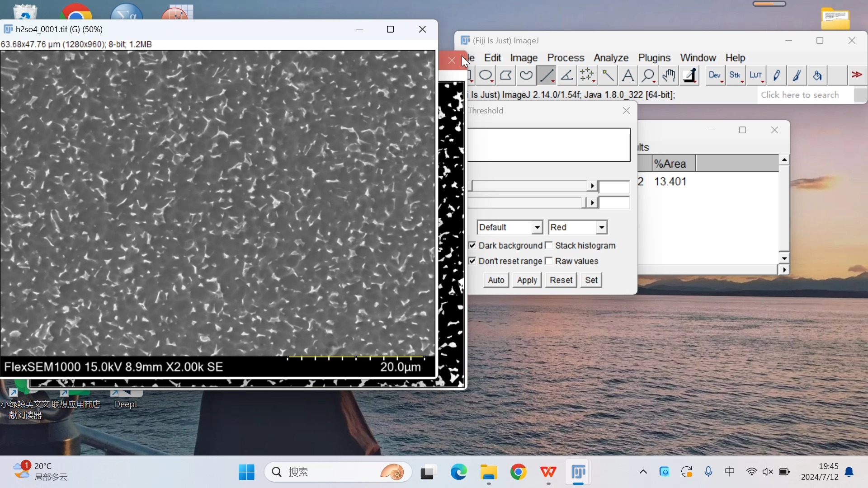Toggle Don't reset range checkbox
Screen dimensions: 868x488
(472, 261)
